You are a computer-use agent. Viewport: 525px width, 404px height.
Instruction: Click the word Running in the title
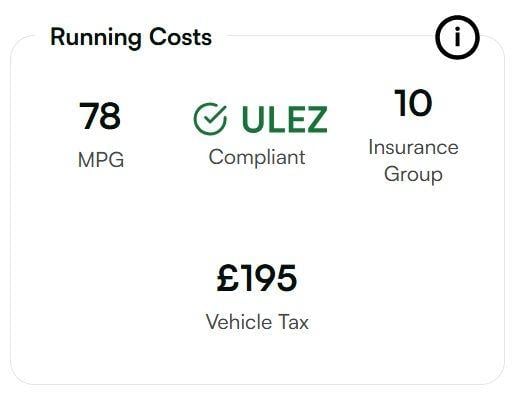click(x=96, y=38)
